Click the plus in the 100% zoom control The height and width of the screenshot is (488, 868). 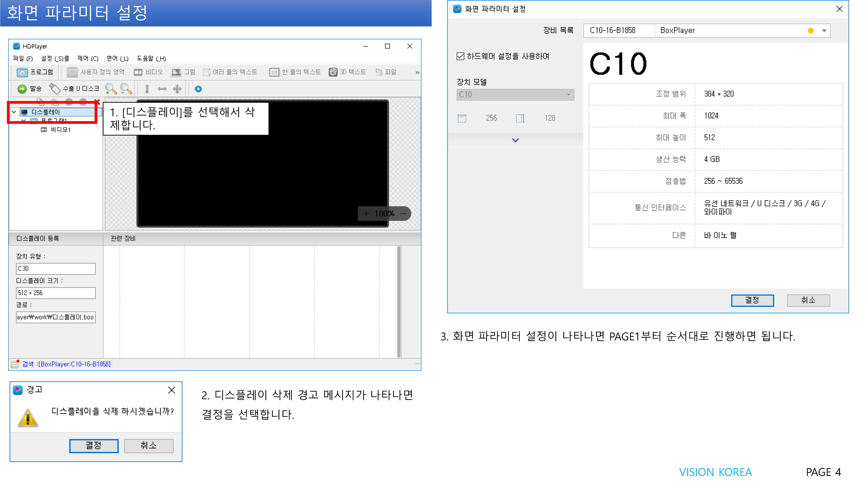point(366,213)
